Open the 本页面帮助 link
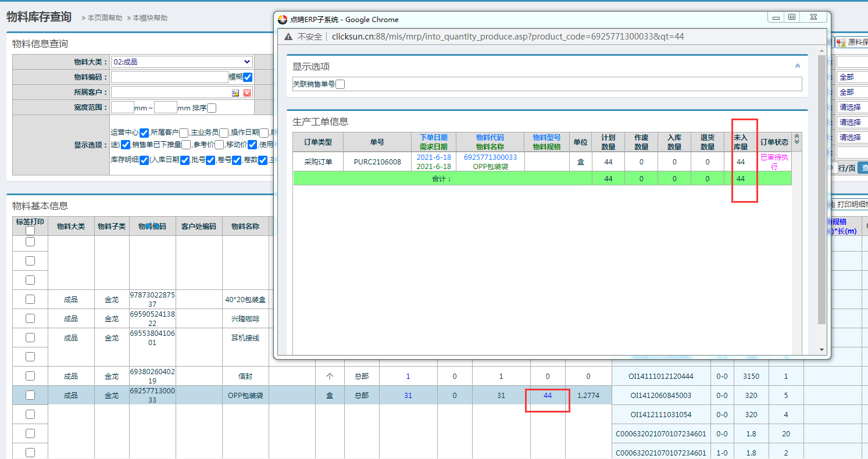This screenshot has width=868, height=459. click(x=105, y=18)
